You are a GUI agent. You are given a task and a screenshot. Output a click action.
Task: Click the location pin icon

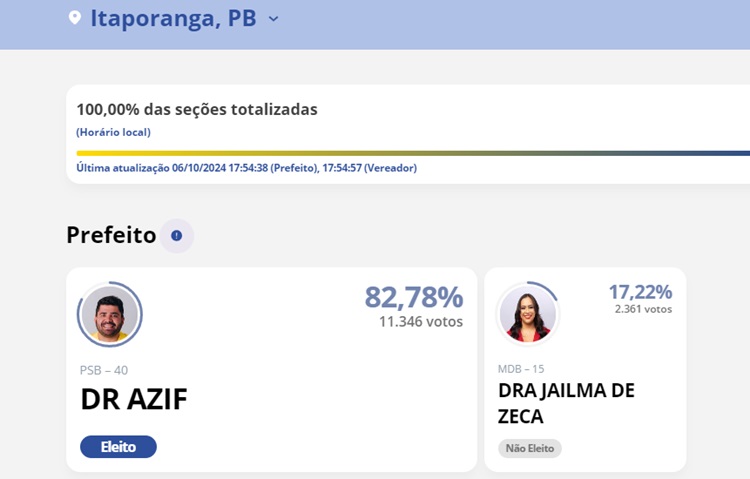75,18
